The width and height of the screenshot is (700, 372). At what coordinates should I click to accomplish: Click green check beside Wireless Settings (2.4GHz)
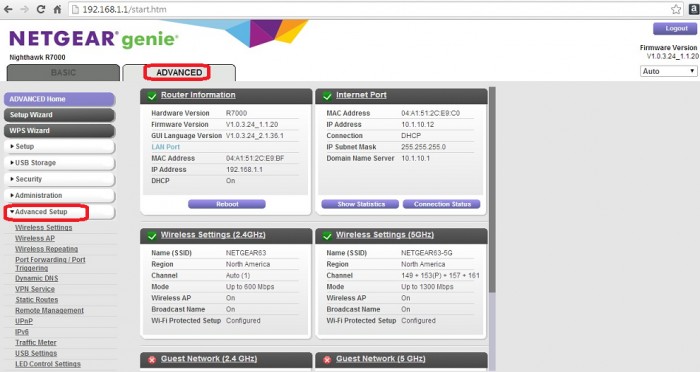point(152,235)
